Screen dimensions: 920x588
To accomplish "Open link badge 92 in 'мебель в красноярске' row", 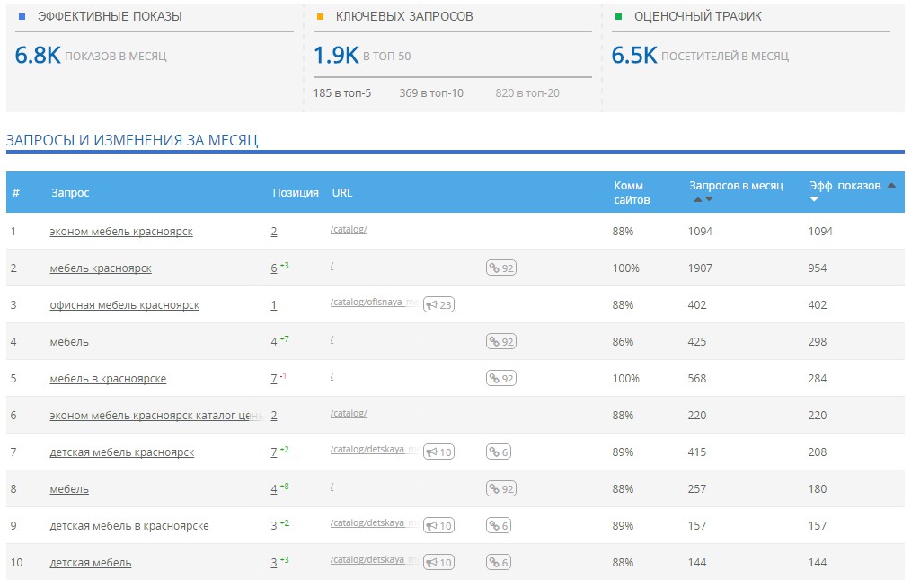I will pyautogui.click(x=501, y=379).
